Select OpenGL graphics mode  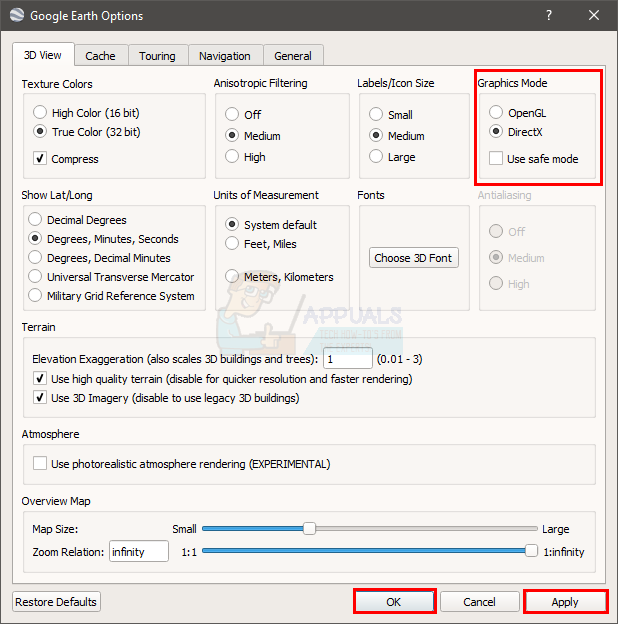pyautogui.click(x=496, y=112)
